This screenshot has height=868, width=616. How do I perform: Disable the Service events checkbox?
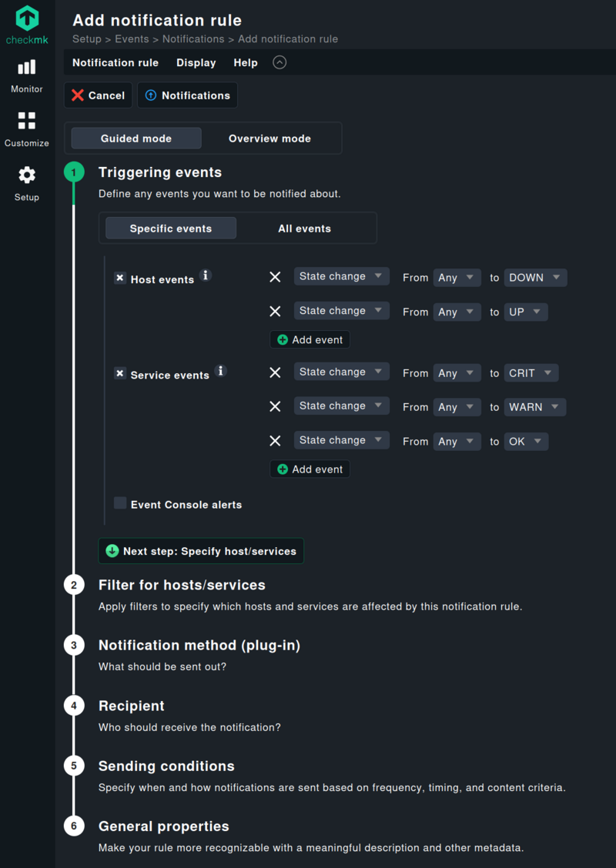120,373
